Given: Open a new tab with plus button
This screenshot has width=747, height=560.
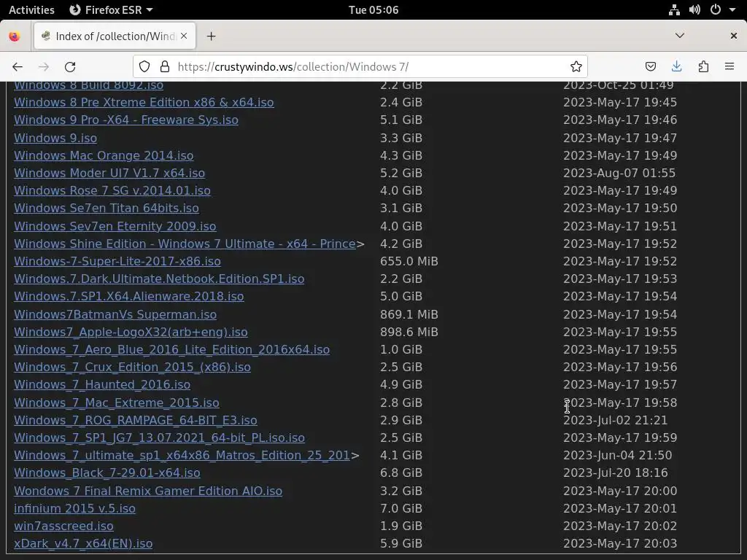Looking at the screenshot, I should click(x=211, y=36).
